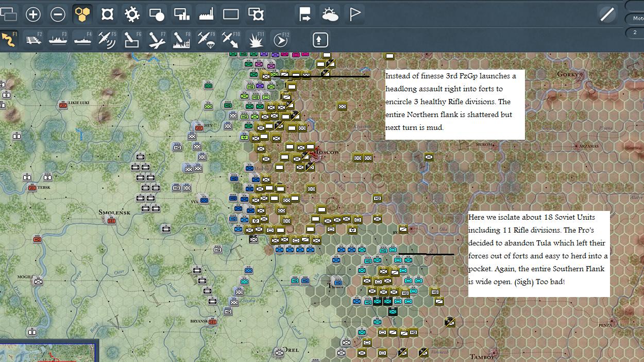The height and width of the screenshot is (362, 644).
Task: Click the outlined pennant flag icon
Action: pos(354,14)
